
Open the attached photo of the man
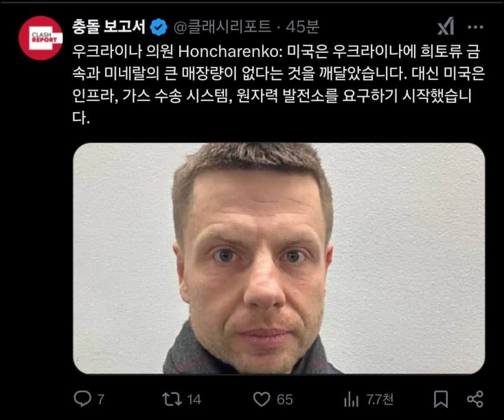279,258
